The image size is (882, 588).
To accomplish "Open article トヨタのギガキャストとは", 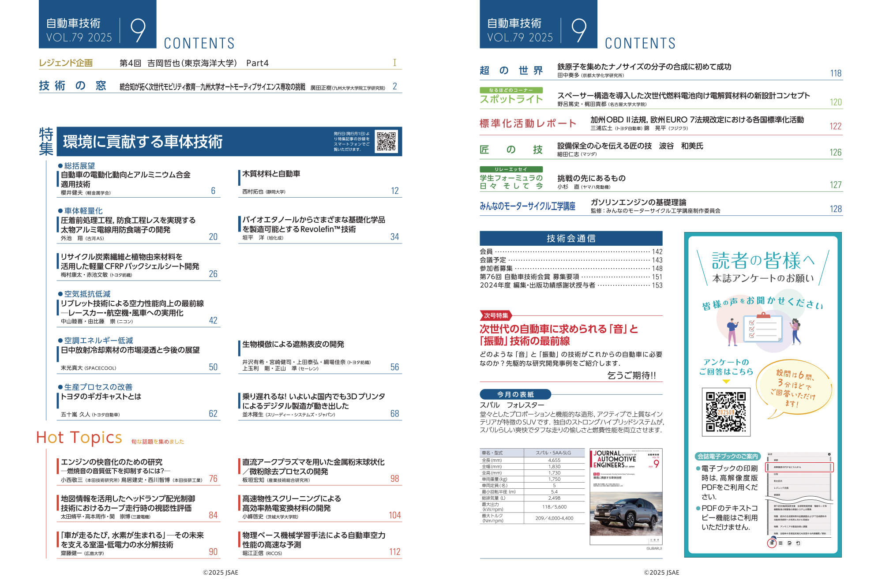I will pyautogui.click(x=101, y=396).
